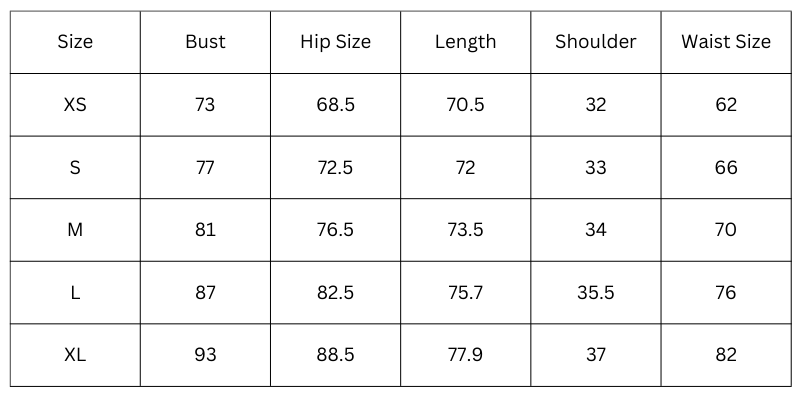Click the Size column header
Viewport: 800px width, 400px height.
[x=75, y=42]
